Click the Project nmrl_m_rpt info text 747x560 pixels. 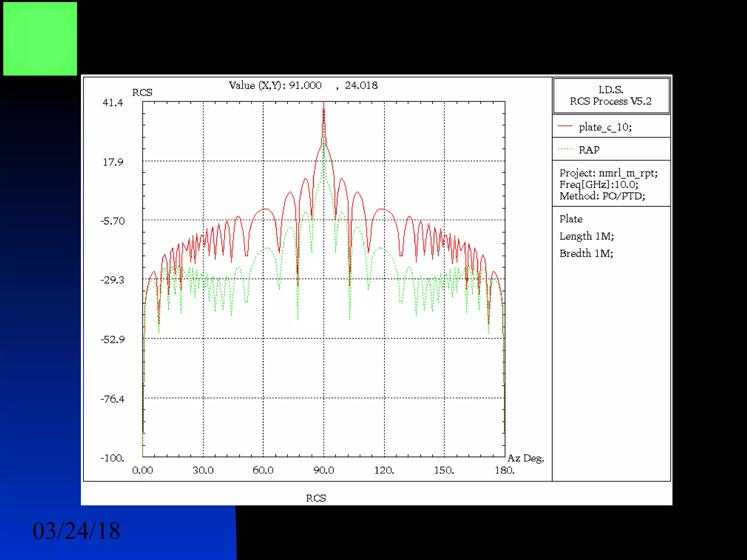click(x=608, y=173)
